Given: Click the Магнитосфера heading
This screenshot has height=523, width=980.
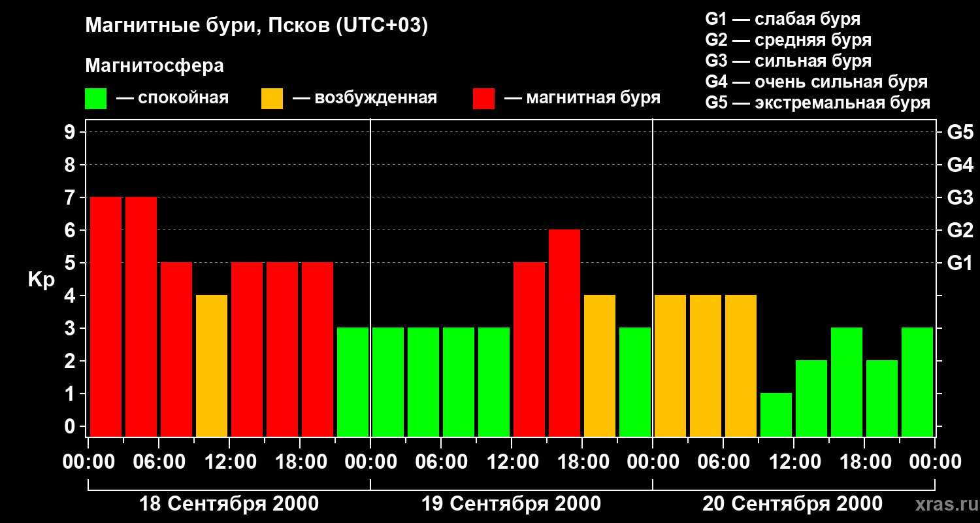Looking at the screenshot, I should [x=154, y=66].
